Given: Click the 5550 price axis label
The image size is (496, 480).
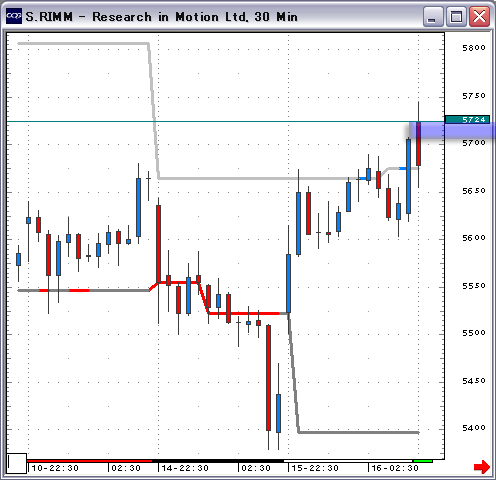Looking at the screenshot, I should (474, 286).
